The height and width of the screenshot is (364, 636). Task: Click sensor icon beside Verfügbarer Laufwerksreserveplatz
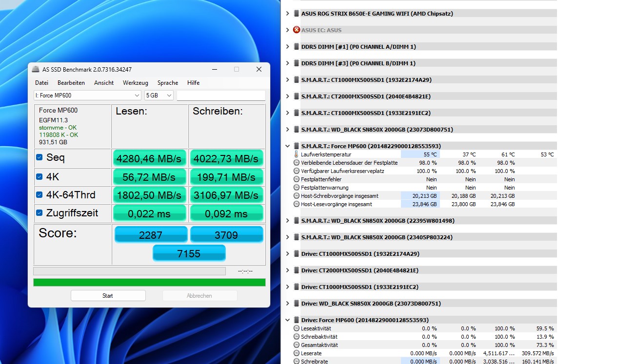pos(297,171)
